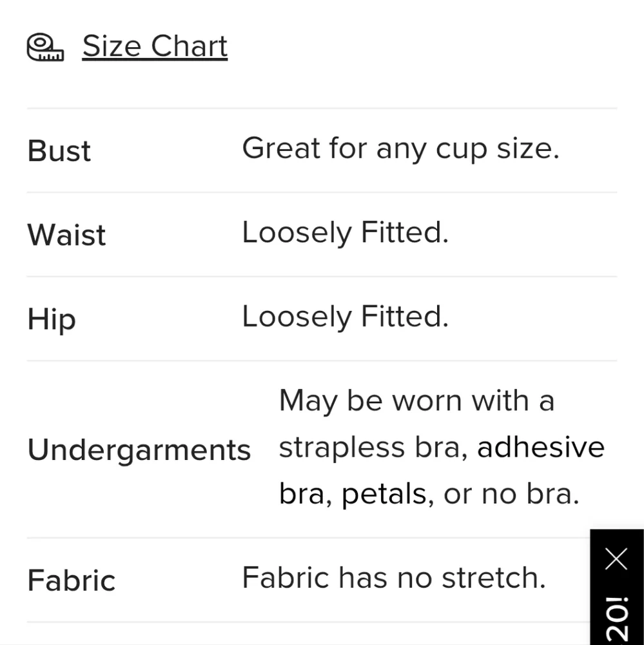Click 'Fabric has no stretch' description
Image resolution: width=644 pixels, height=645 pixels.
[393, 578]
